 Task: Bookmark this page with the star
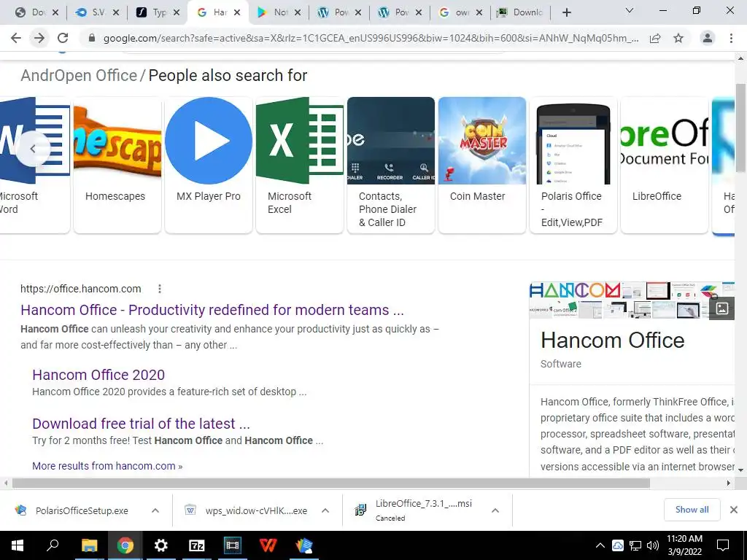point(678,38)
